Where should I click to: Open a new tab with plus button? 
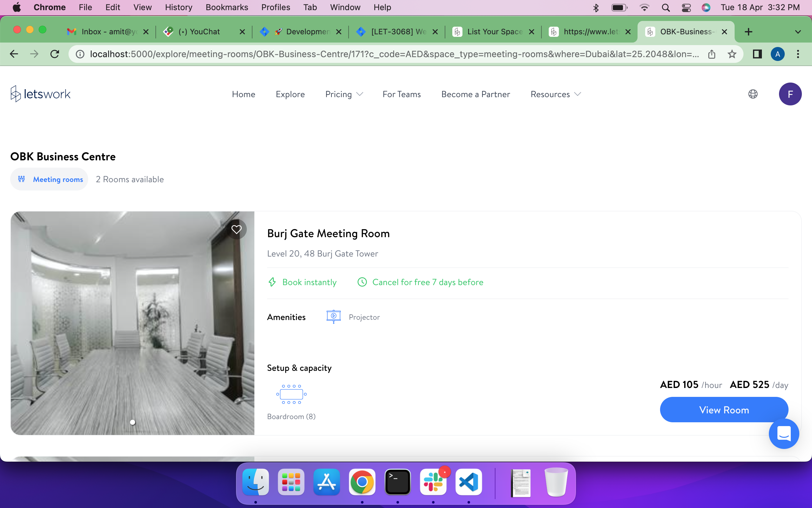click(x=748, y=31)
